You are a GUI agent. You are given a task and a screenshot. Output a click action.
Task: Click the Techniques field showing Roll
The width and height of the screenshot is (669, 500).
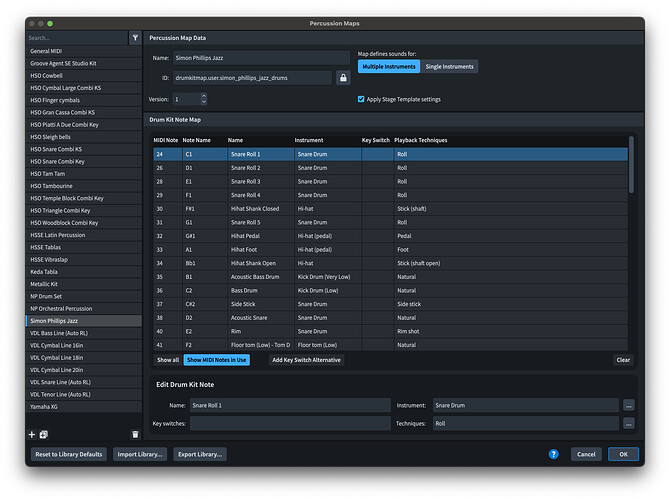click(526, 424)
